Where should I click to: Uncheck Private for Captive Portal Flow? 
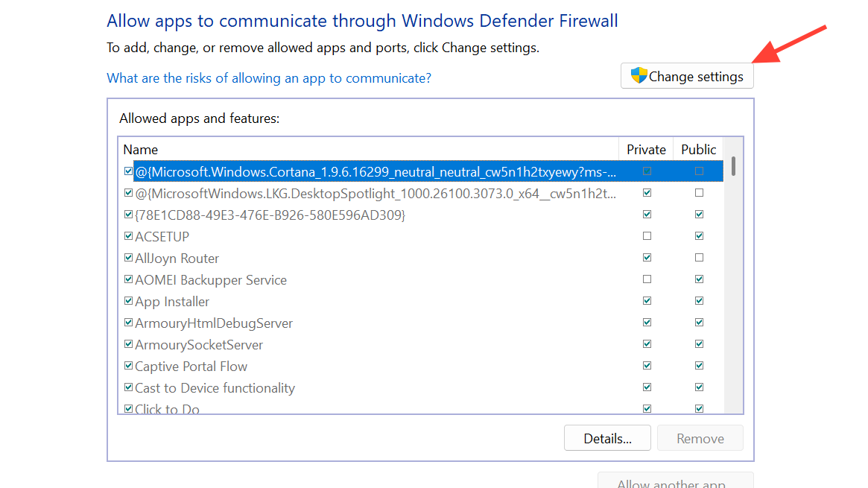tap(647, 366)
